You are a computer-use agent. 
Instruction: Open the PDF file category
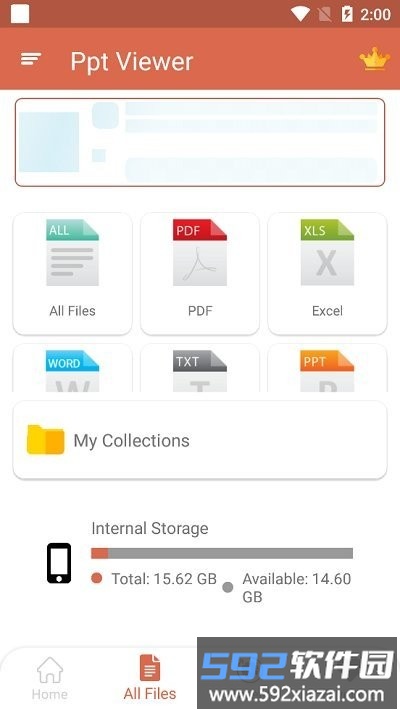[x=200, y=274]
